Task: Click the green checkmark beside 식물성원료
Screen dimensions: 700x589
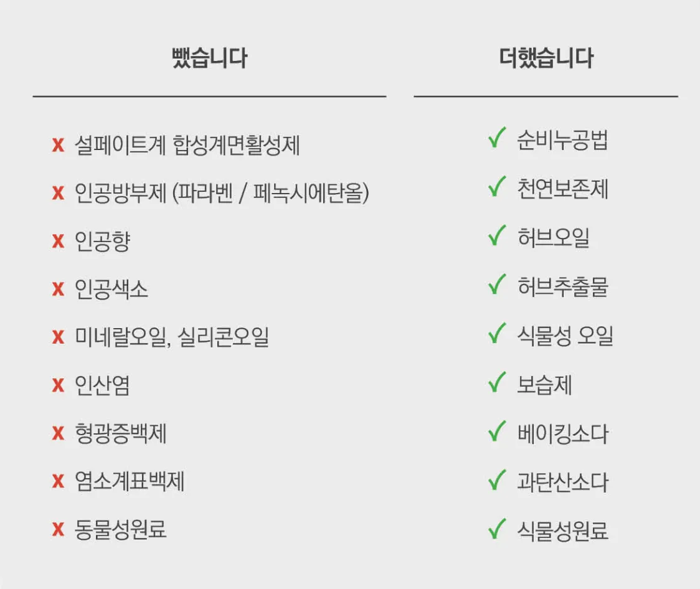Action: coord(497,529)
